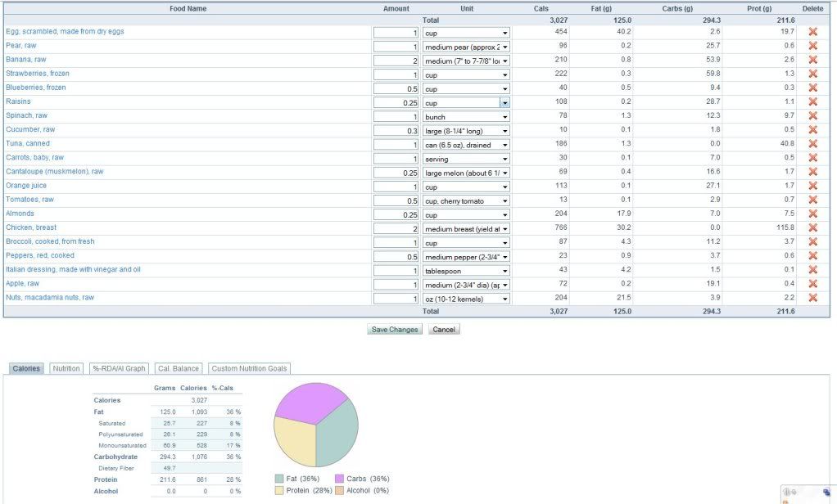Delete the Almonds row
Screen dimensions: 837x504
point(812,214)
